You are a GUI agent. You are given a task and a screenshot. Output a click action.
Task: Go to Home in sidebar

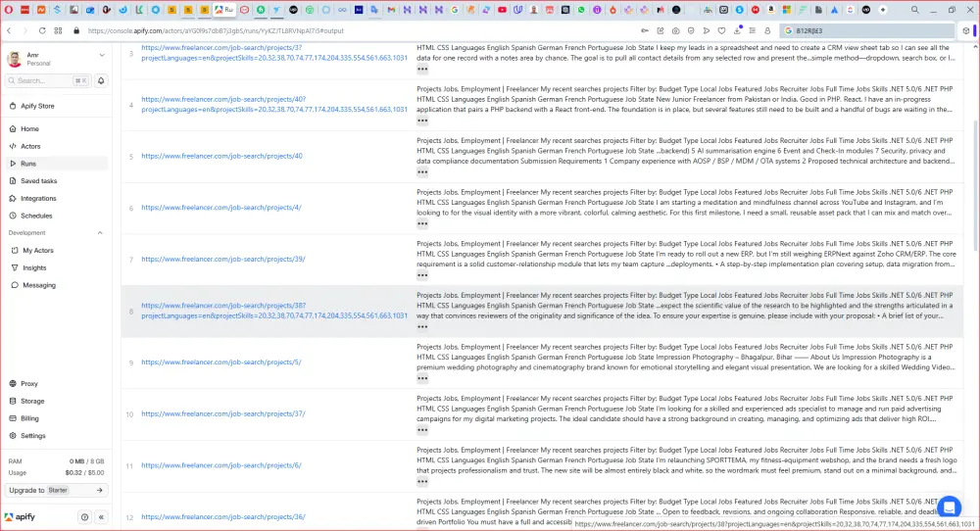click(29, 128)
